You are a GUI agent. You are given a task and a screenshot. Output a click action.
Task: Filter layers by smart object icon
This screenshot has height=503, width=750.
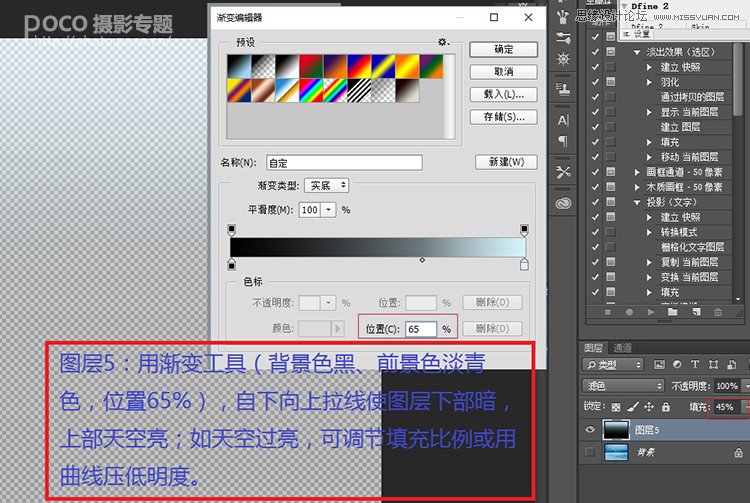coord(731,364)
